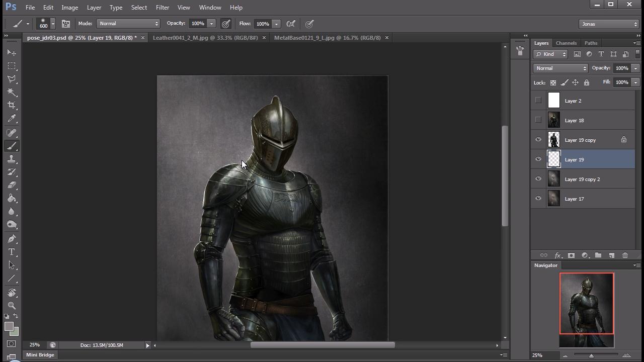The height and width of the screenshot is (362, 644).
Task: Hide Layer 19 copy 2
Action: click(x=538, y=179)
